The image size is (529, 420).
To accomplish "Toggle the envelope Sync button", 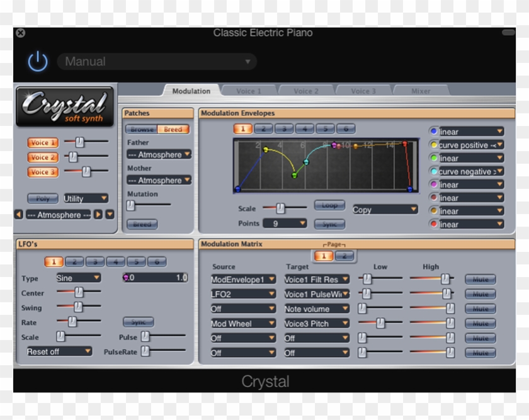I will point(329,224).
